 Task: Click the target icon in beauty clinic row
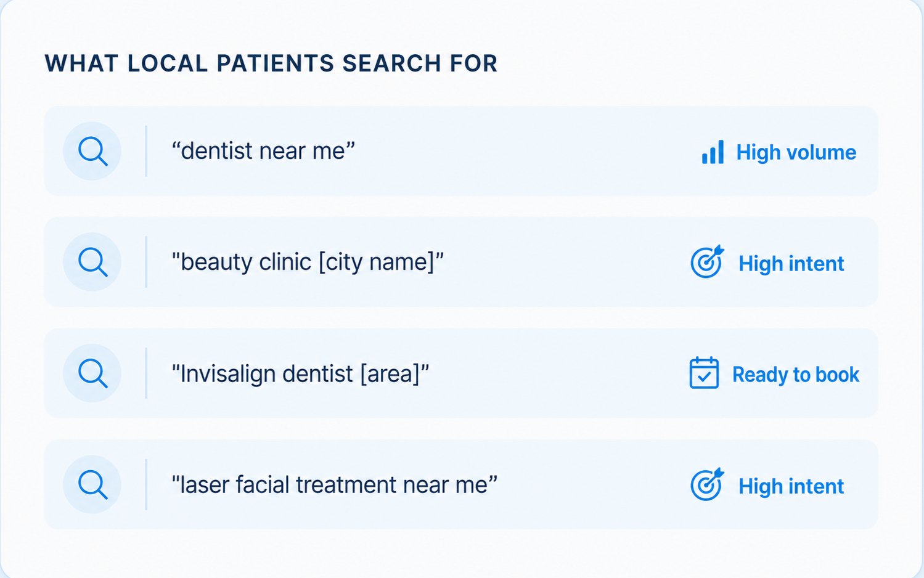[x=707, y=262]
